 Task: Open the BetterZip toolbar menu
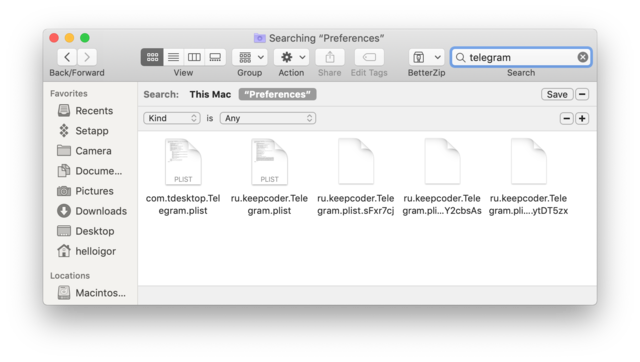click(426, 57)
